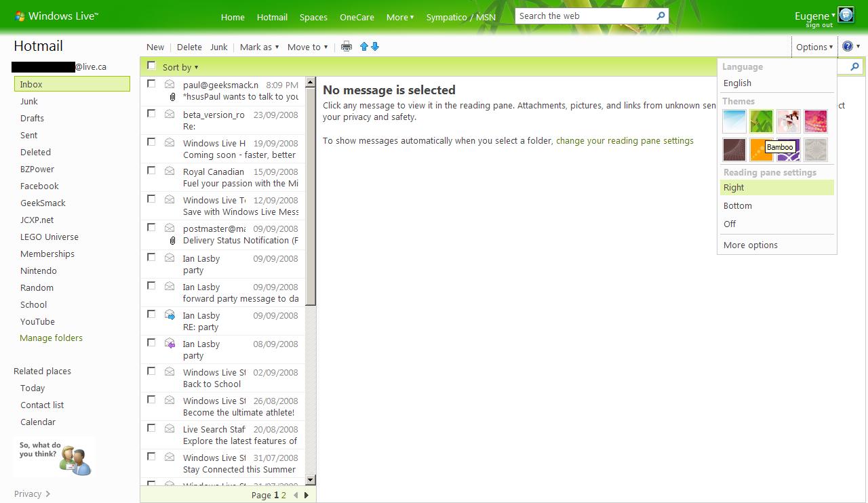Select the cherry blossom theme thumbnail
868x503 pixels.
[x=789, y=121]
